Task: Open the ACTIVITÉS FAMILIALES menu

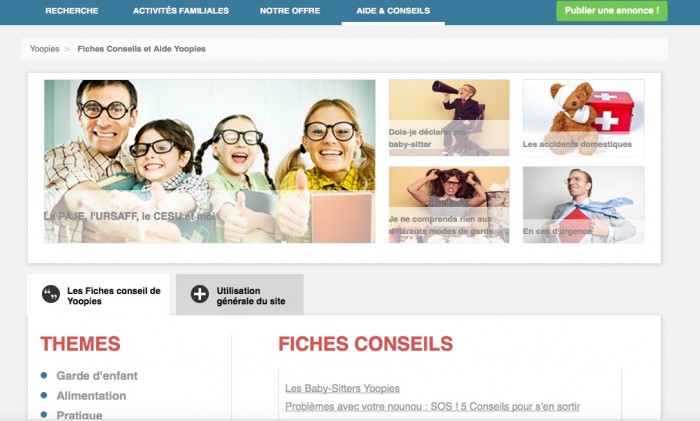Action: pos(181,11)
